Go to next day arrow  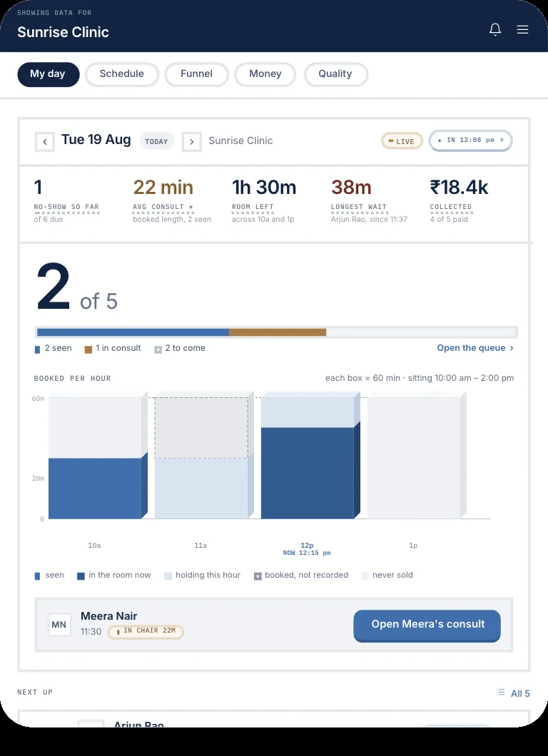pyautogui.click(x=191, y=142)
